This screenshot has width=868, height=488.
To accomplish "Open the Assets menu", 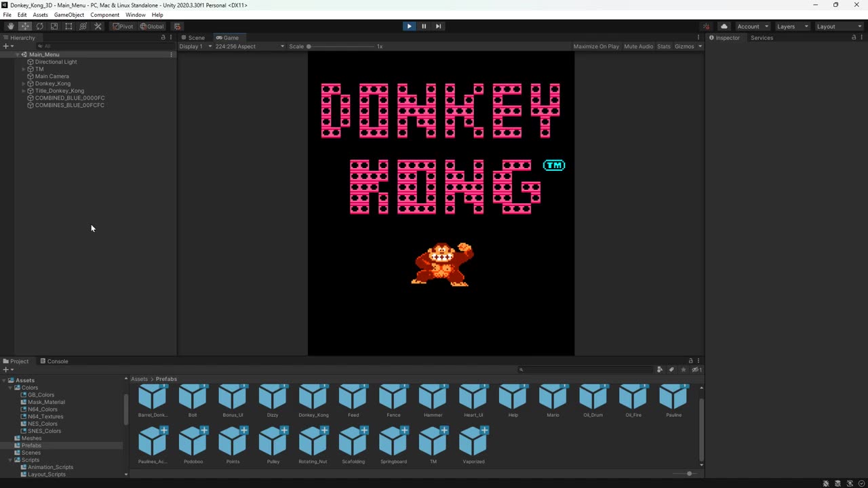I will pos(40,15).
